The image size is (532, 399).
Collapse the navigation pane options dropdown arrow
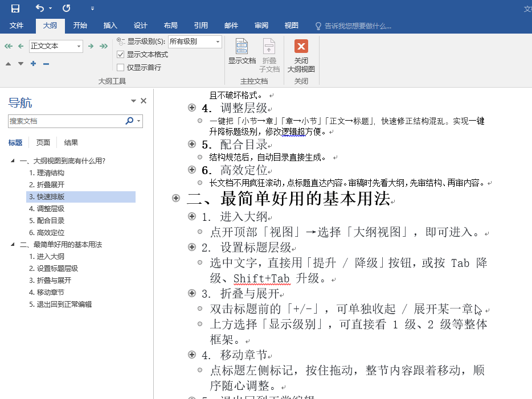tap(133, 101)
